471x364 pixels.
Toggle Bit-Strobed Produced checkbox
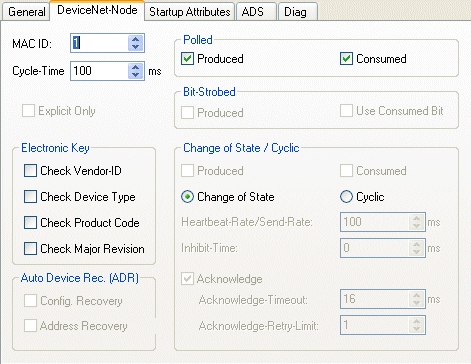187,113
